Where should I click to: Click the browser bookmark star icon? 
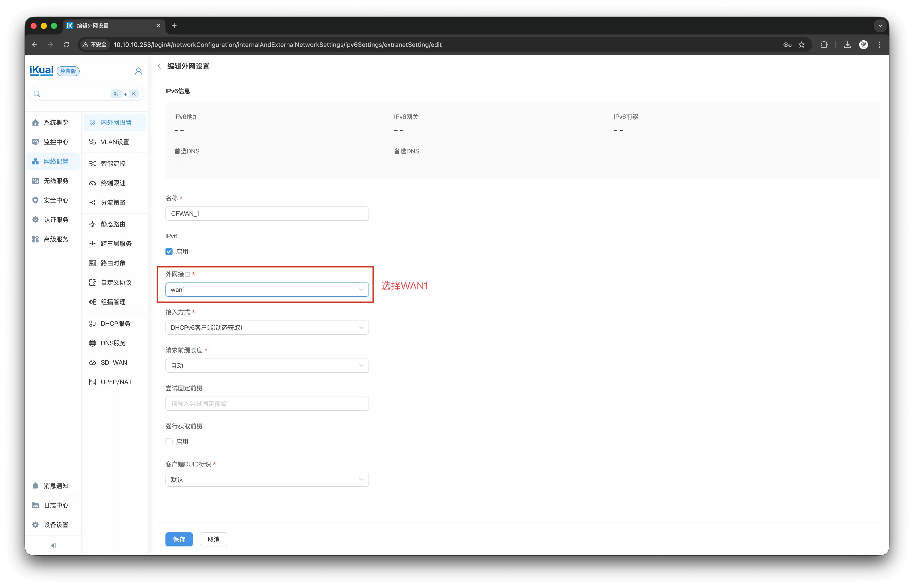(802, 45)
